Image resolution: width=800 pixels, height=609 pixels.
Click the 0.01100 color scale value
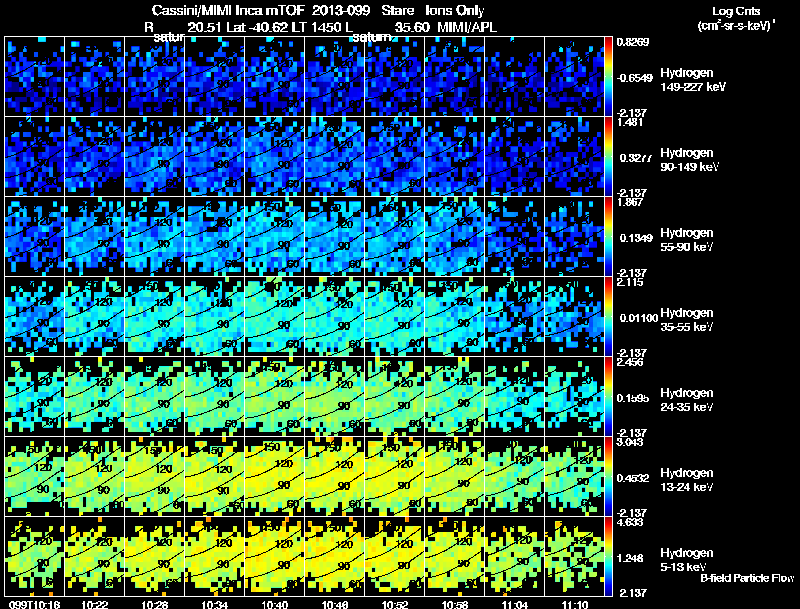(x=637, y=318)
